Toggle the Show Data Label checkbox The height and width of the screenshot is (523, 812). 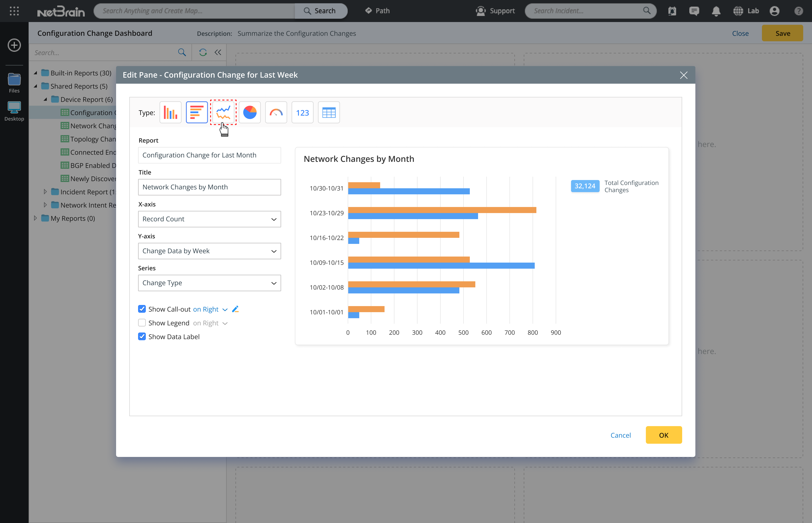pos(142,337)
